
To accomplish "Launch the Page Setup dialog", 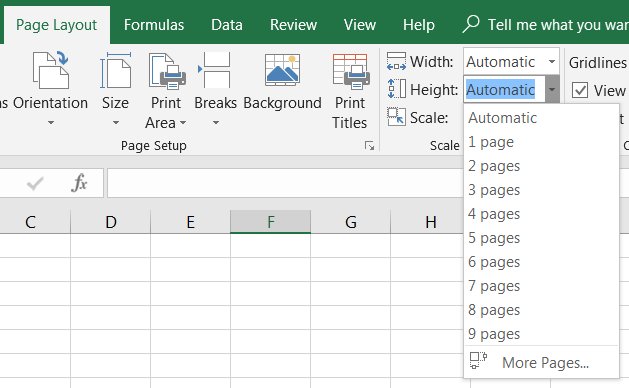I will (x=369, y=146).
